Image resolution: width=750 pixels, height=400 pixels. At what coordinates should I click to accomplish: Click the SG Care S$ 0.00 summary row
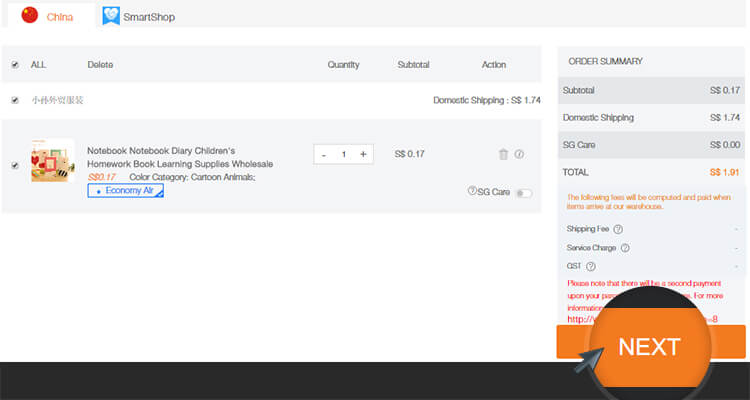click(651, 144)
